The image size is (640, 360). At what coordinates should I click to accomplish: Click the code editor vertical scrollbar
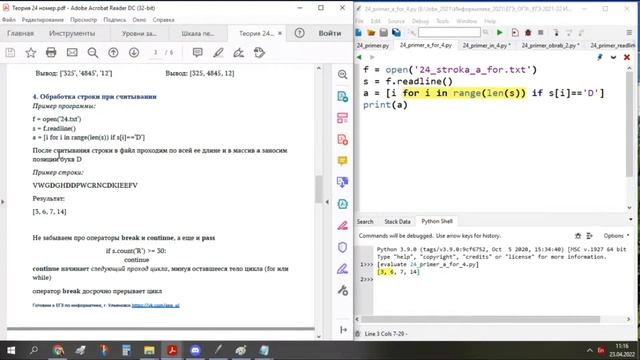(x=629, y=124)
